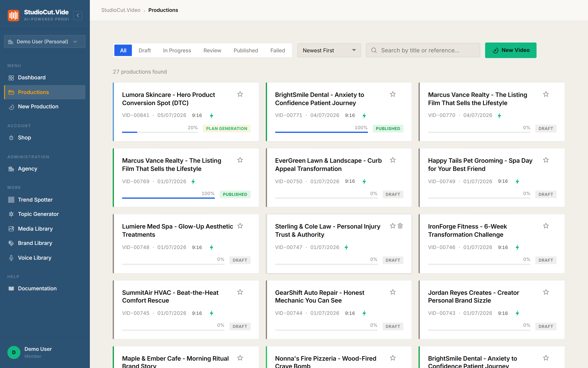Delete Sterling & Cole Law production with trash icon
Image resolution: width=588 pixels, height=368 pixels.
point(400,226)
